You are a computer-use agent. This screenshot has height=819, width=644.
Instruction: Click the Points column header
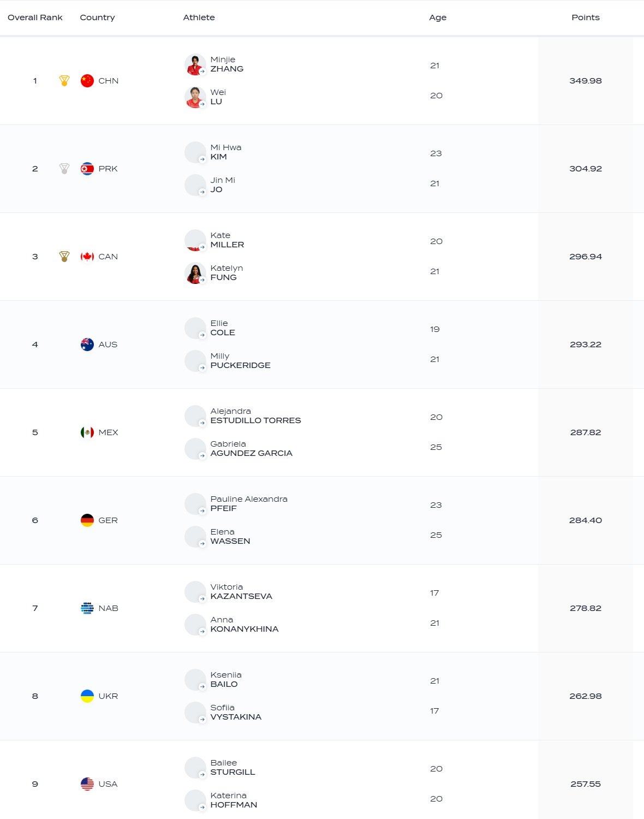point(586,17)
